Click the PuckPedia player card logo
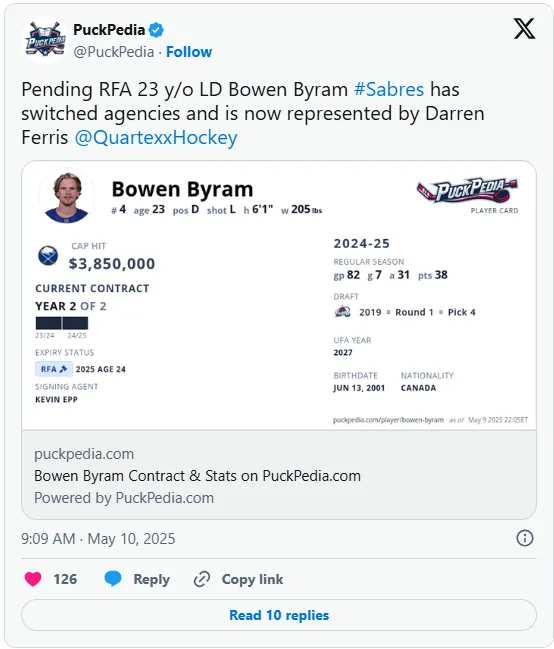The height and width of the screenshot is (649, 554). [467, 191]
